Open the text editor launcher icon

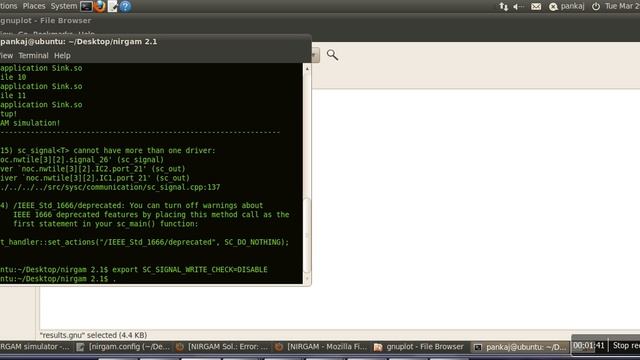tap(112, 6)
